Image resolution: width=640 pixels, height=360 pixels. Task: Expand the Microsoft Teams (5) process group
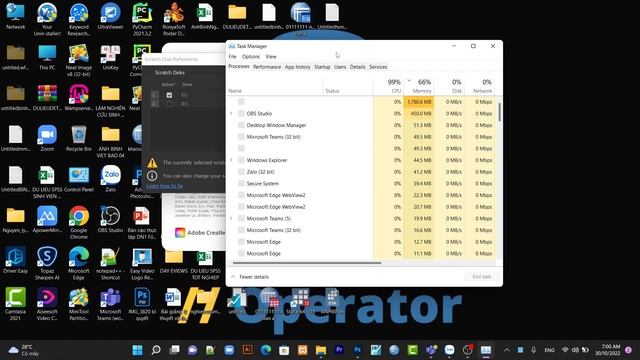pos(231,218)
